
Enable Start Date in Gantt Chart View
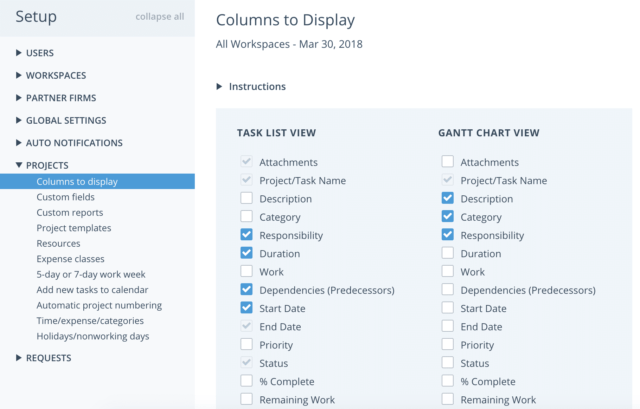[x=448, y=308]
